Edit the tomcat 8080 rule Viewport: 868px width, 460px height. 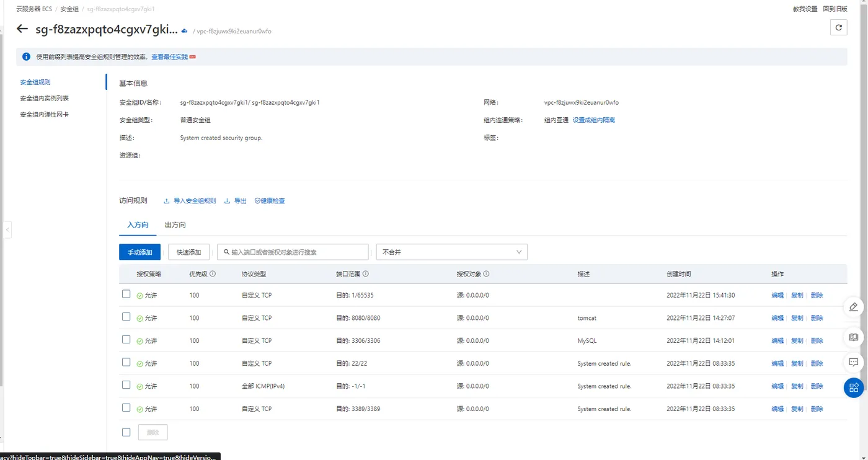pyautogui.click(x=777, y=318)
